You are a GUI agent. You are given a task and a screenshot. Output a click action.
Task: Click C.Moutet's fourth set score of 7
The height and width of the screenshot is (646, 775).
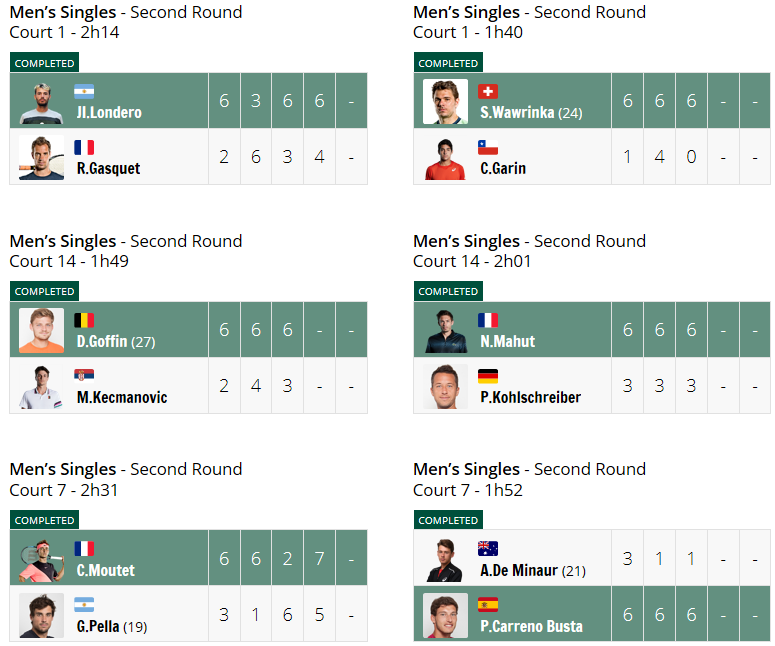(320, 559)
